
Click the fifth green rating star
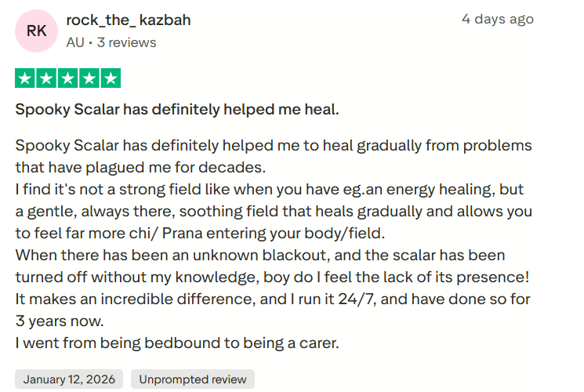(x=111, y=78)
